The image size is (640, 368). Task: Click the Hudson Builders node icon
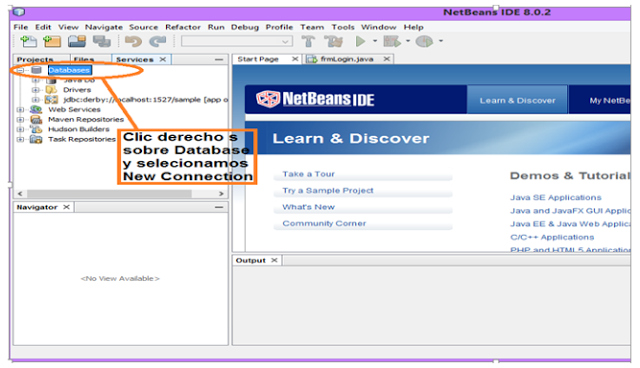(x=36, y=129)
